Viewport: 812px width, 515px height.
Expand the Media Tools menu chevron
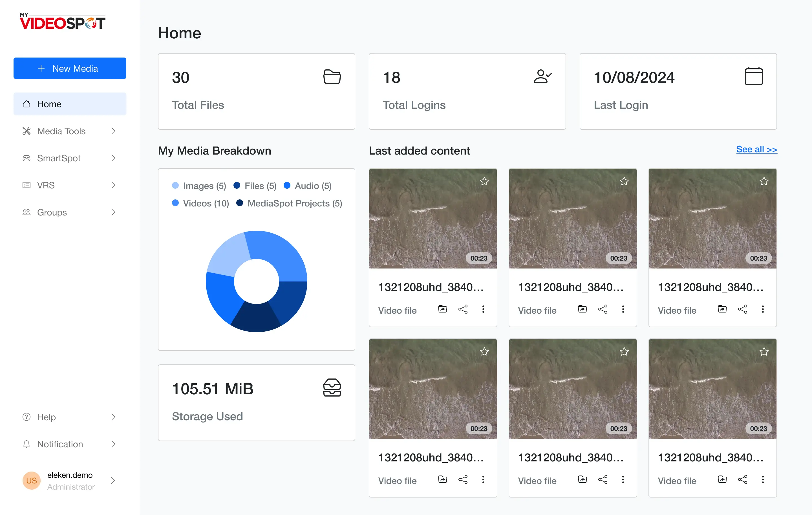coord(113,131)
